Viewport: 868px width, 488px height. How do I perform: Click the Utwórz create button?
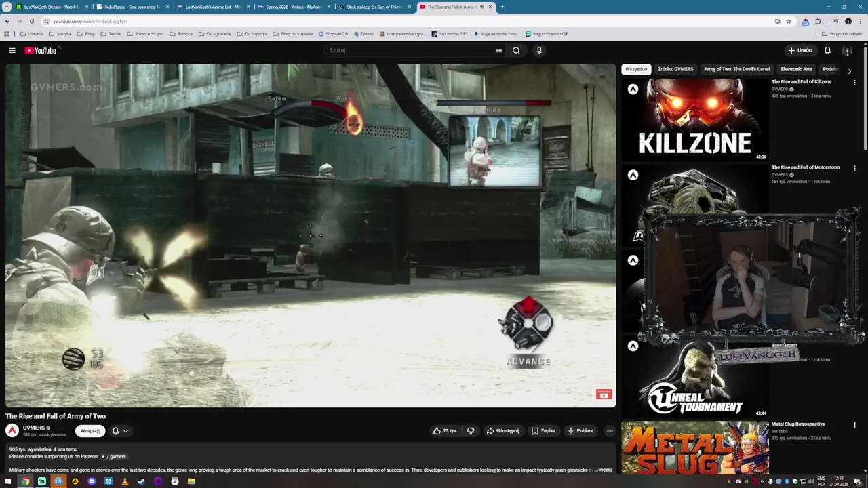(801, 50)
